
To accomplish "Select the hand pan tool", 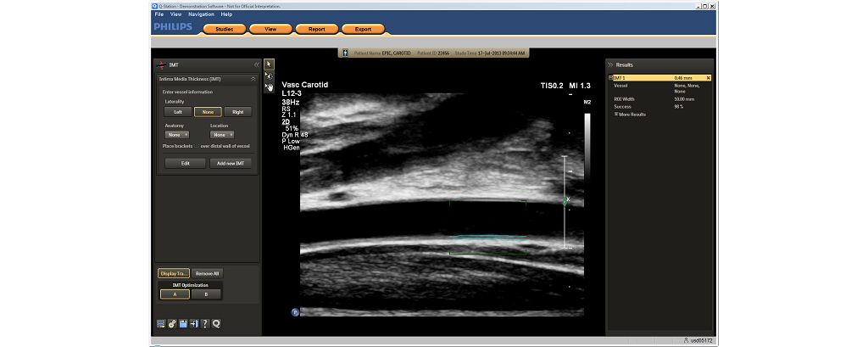I will tap(269, 87).
